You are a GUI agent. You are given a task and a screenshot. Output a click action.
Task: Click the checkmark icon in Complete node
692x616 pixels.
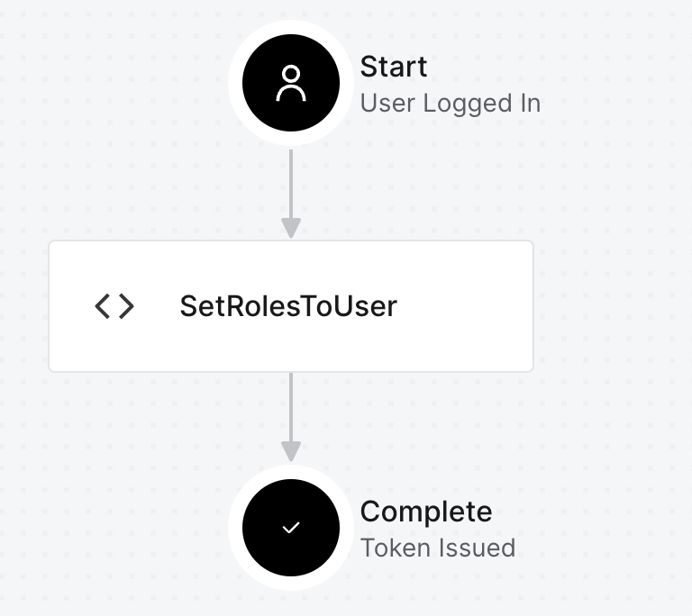[290, 529]
